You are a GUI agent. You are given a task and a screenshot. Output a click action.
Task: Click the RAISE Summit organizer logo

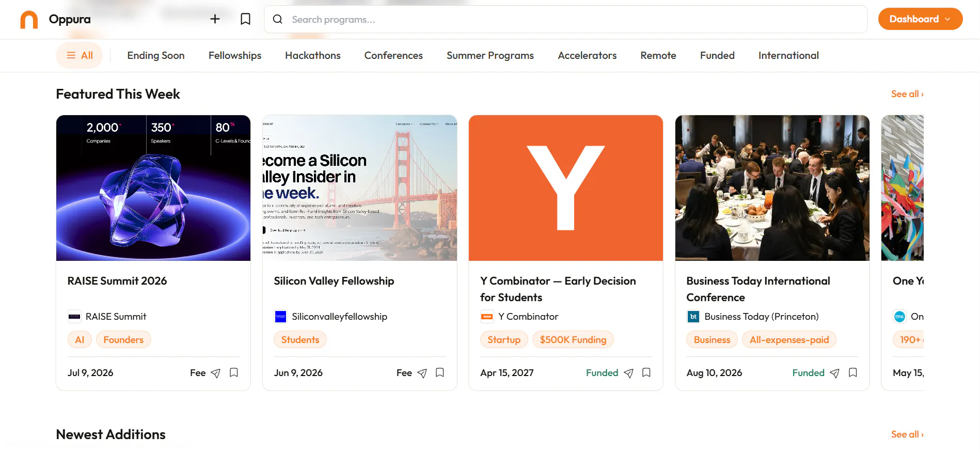[74, 317]
